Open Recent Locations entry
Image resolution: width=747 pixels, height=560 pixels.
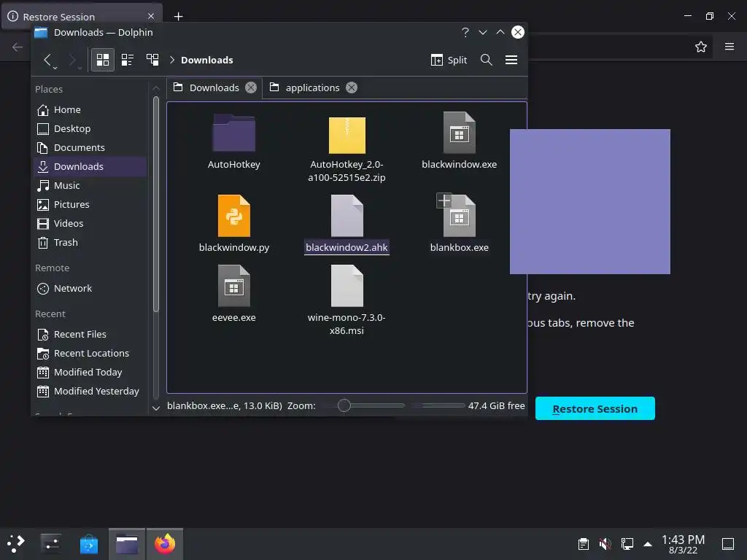[x=90, y=354]
